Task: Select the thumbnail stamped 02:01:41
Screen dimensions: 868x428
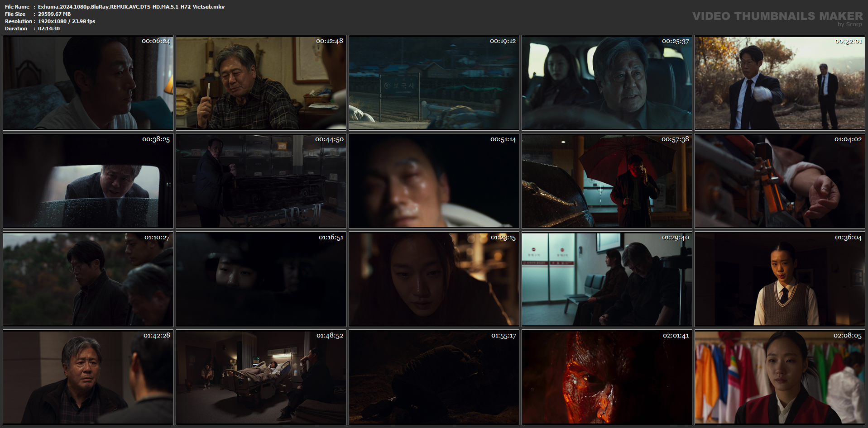Action: click(607, 377)
